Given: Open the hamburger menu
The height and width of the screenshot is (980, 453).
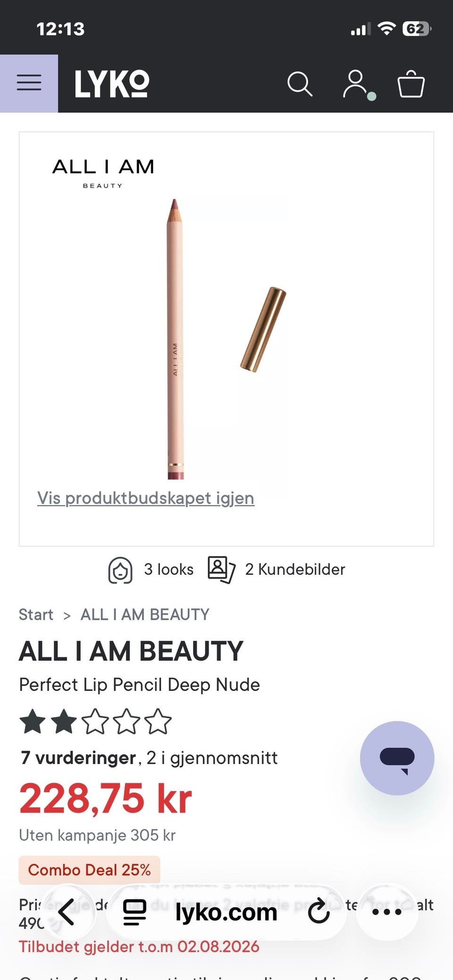Looking at the screenshot, I should (x=29, y=83).
